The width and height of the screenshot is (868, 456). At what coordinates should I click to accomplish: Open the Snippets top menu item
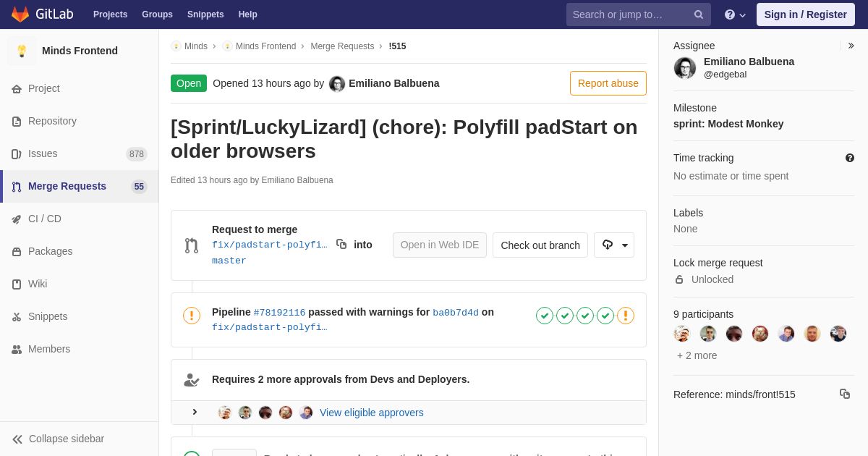[205, 14]
